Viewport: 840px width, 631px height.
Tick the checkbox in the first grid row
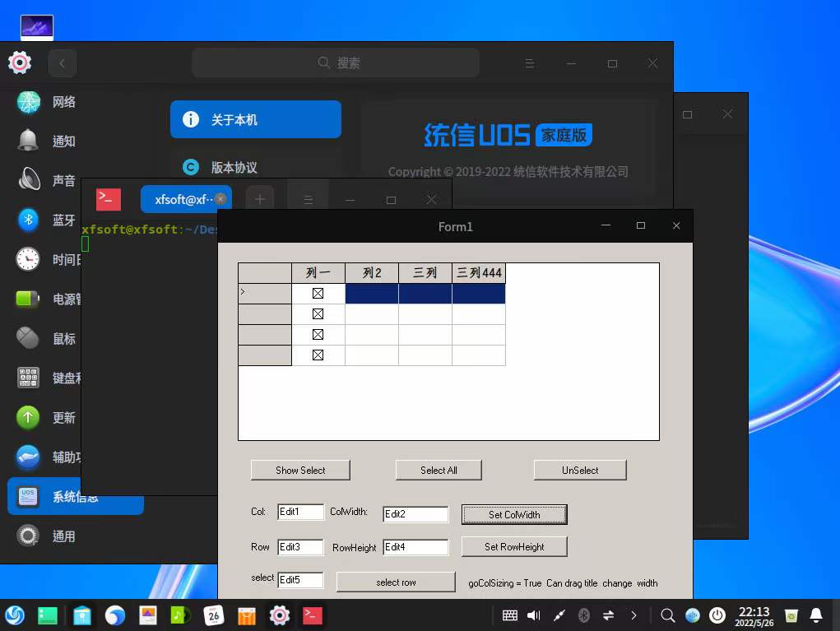tap(318, 294)
